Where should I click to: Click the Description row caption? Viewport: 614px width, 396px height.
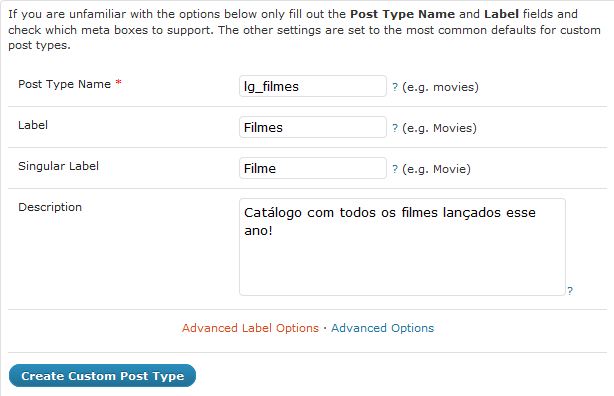click(x=50, y=207)
